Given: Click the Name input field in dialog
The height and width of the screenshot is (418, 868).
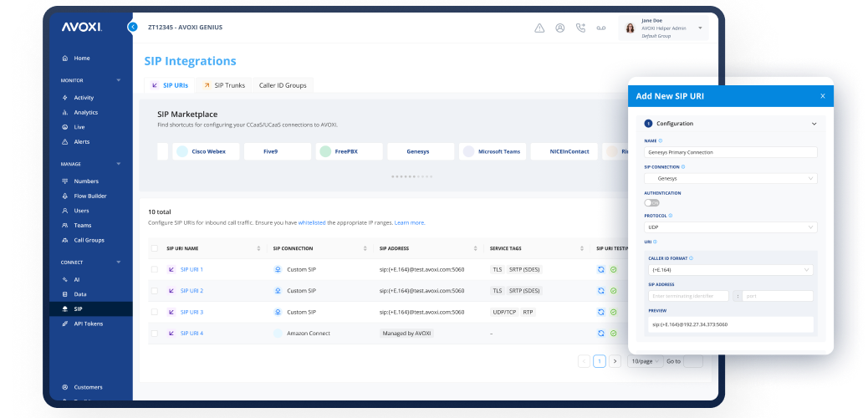Looking at the screenshot, I should coord(731,152).
